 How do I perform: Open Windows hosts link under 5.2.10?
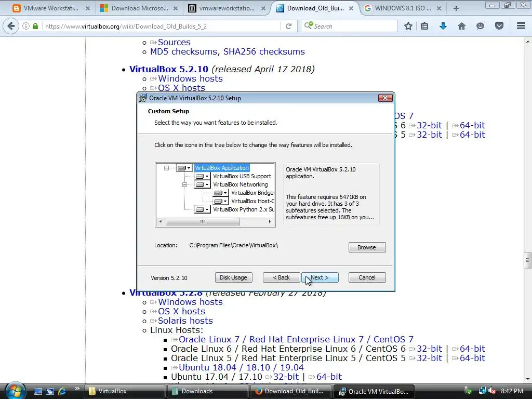190,78
